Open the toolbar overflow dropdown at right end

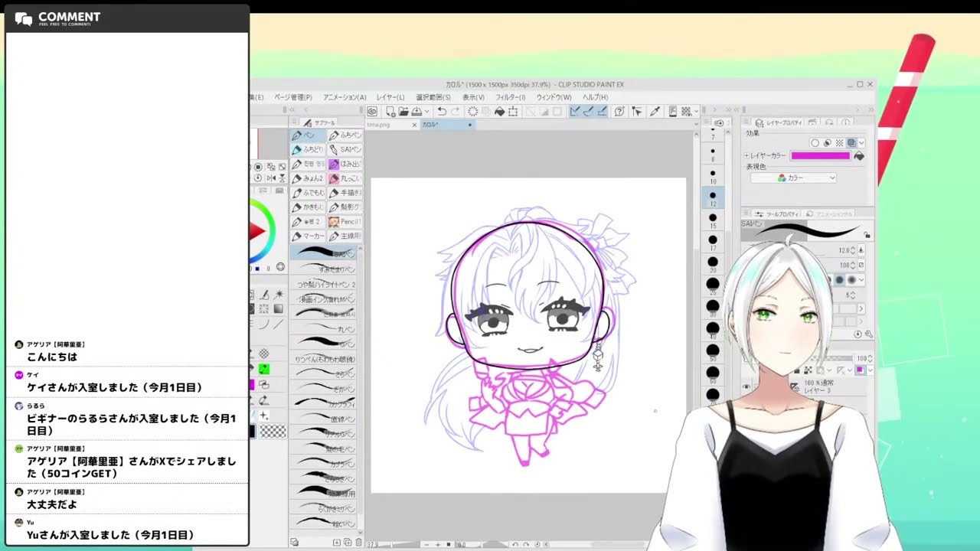pos(696,111)
